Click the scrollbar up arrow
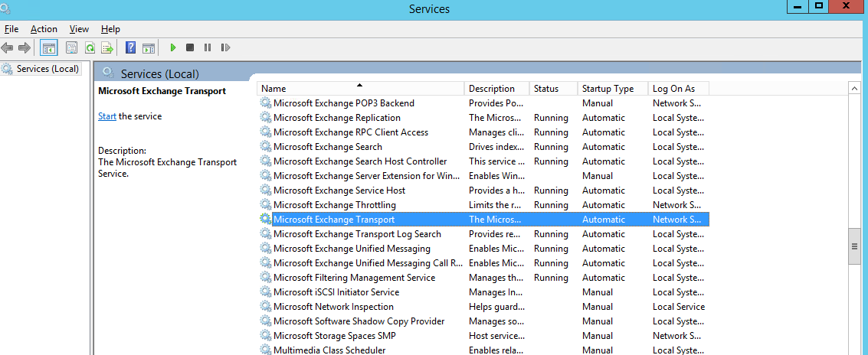Screen dimensions: 868x355 (x=854, y=88)
